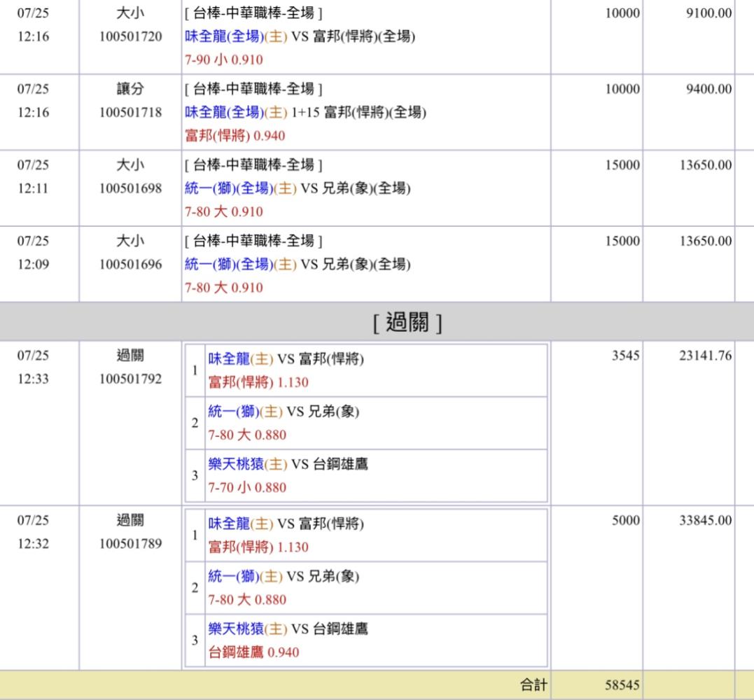Click "15000" stake of ticket 100501696
This screenshot has height=700, width=754.
pos(622,241)
